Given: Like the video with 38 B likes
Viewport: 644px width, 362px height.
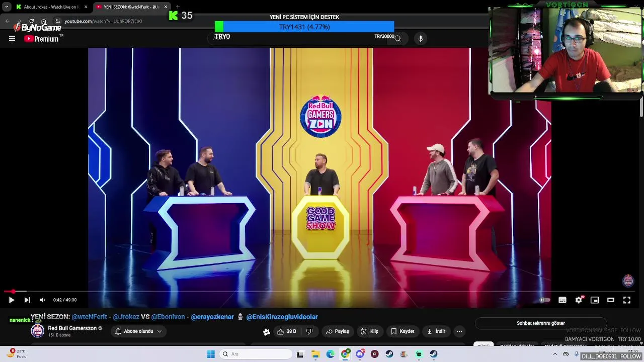Looking at the screenshot, I should pos(286,331).
